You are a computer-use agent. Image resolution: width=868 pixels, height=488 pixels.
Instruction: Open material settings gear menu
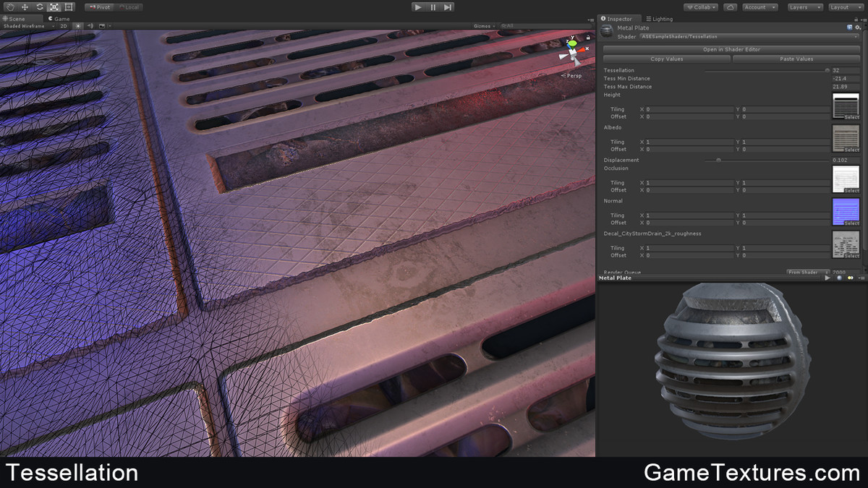point(858,27)
